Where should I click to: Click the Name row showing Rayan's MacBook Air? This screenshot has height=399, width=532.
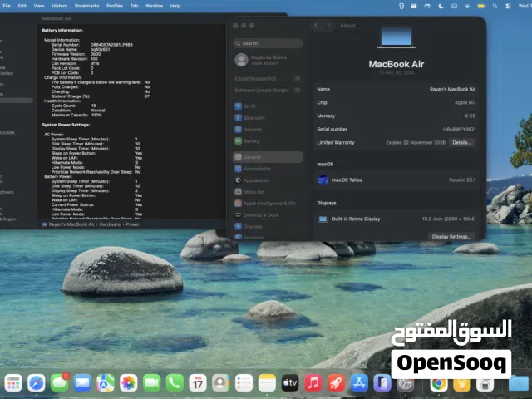(x=397, y=89)
